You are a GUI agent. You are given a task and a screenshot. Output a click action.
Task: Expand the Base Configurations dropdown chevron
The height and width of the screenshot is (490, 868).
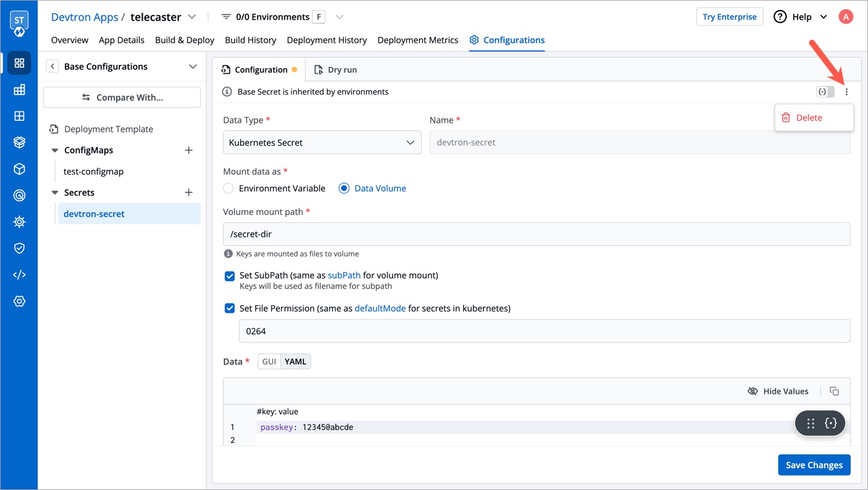tap(193, 67)
